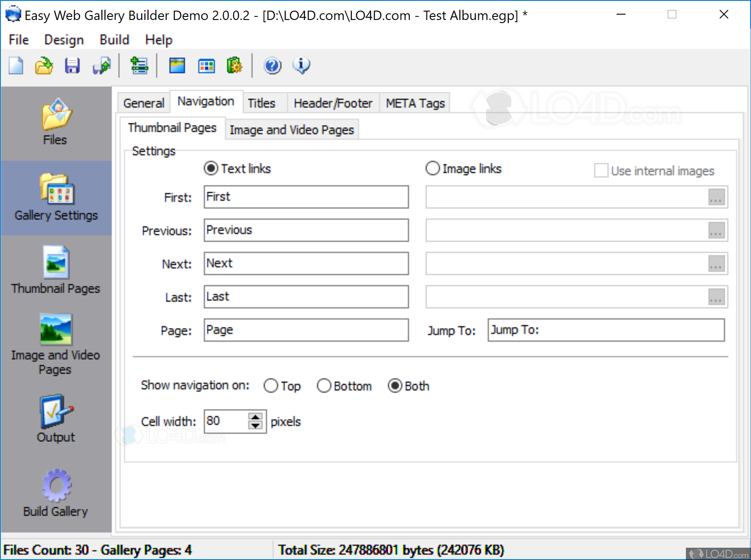Check the Use internal images checkbox
The image size is (751, 560).
tap(601, 170)
